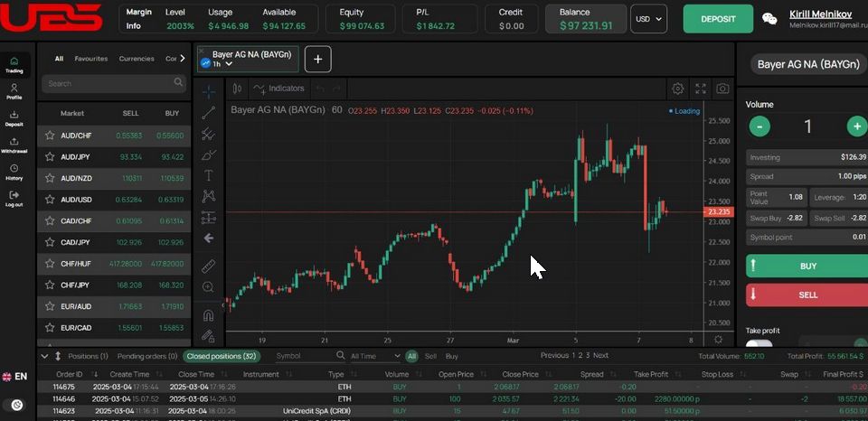868x421 pixels.
Task: Take a chart snapshot with camera icon
Action: click(x=722, y=89)
